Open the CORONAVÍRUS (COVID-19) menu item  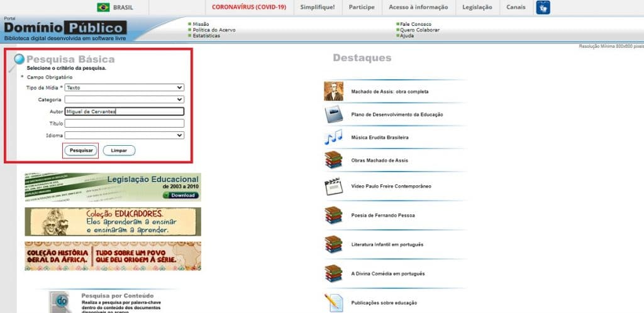point(249,8)
